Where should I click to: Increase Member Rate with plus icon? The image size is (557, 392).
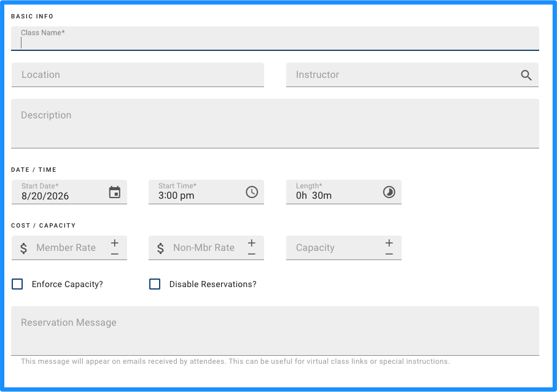114,243
